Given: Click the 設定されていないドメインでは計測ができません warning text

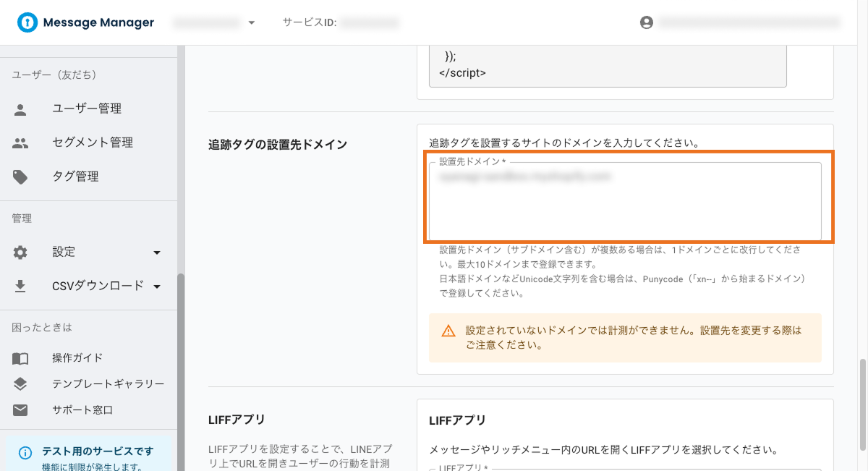Looking at the screenshot, I should point(634,337).
